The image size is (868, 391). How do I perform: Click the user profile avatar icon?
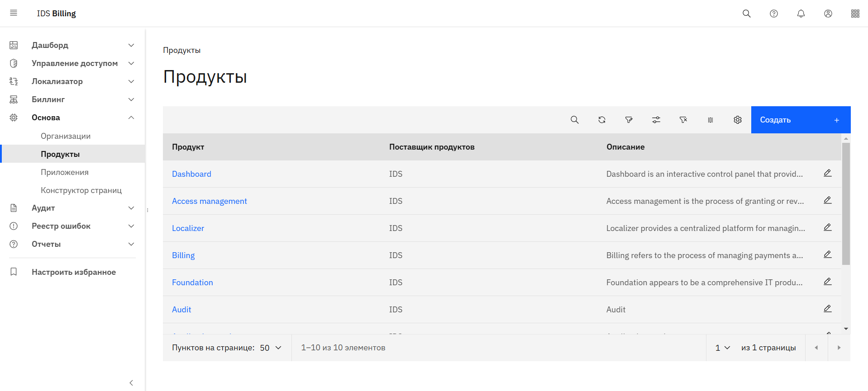828,14
